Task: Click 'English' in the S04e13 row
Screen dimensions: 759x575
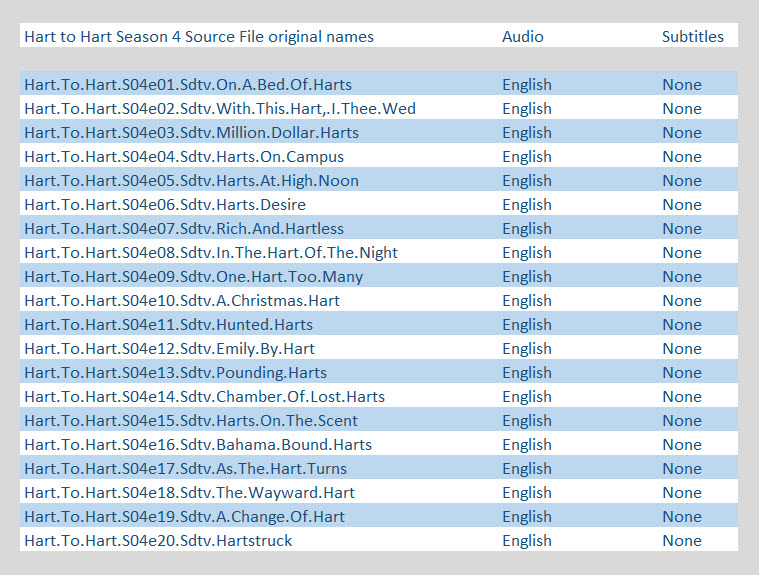Action: (527, 373)
